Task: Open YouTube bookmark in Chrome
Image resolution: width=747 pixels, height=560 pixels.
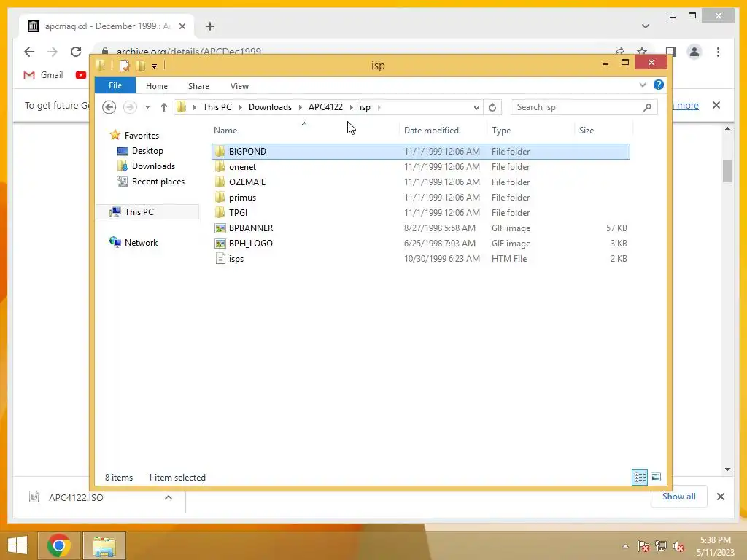Action: click(80, 75)
